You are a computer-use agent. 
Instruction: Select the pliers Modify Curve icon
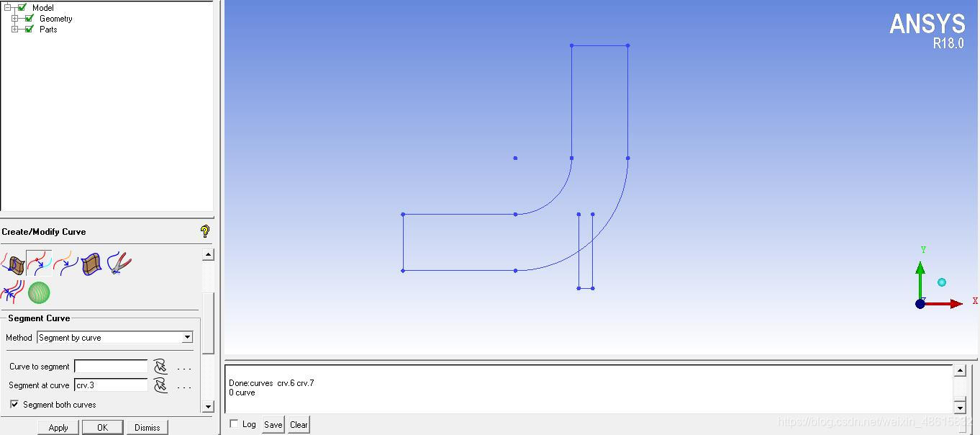tap(119, 264)
